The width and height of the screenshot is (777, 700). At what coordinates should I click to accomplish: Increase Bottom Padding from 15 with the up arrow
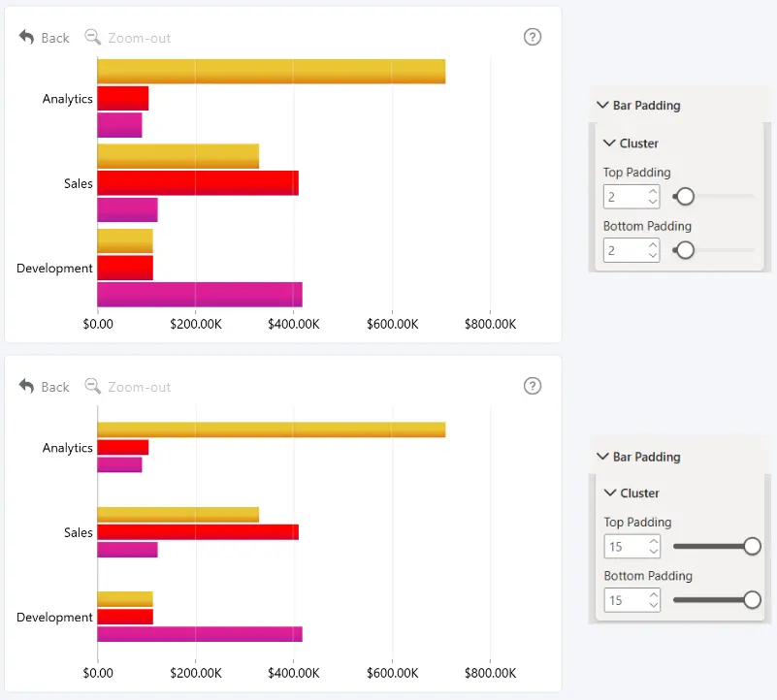tap(654, 595)
